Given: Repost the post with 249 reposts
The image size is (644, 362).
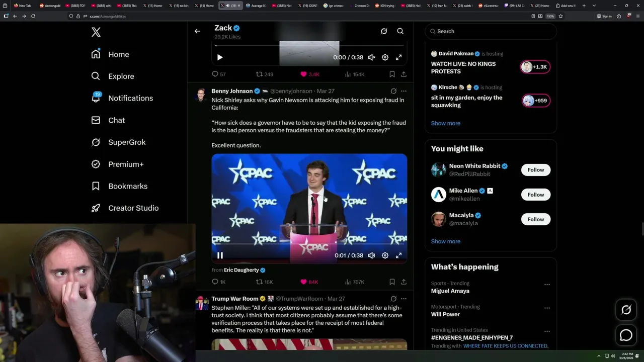Looking at the screenshot, I should tap(265, 74).
